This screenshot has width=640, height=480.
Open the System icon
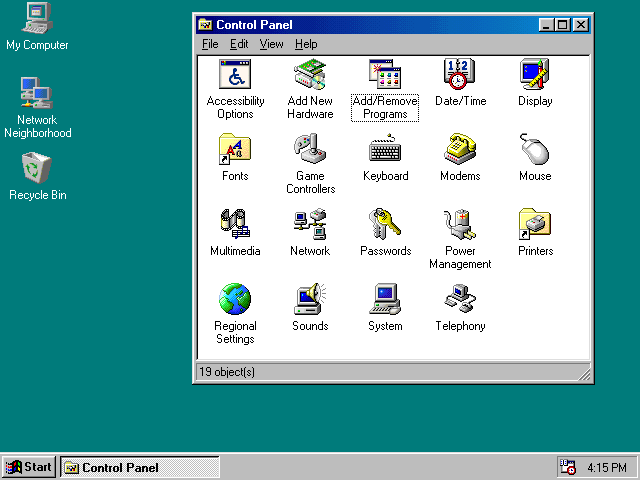point(385,299)
